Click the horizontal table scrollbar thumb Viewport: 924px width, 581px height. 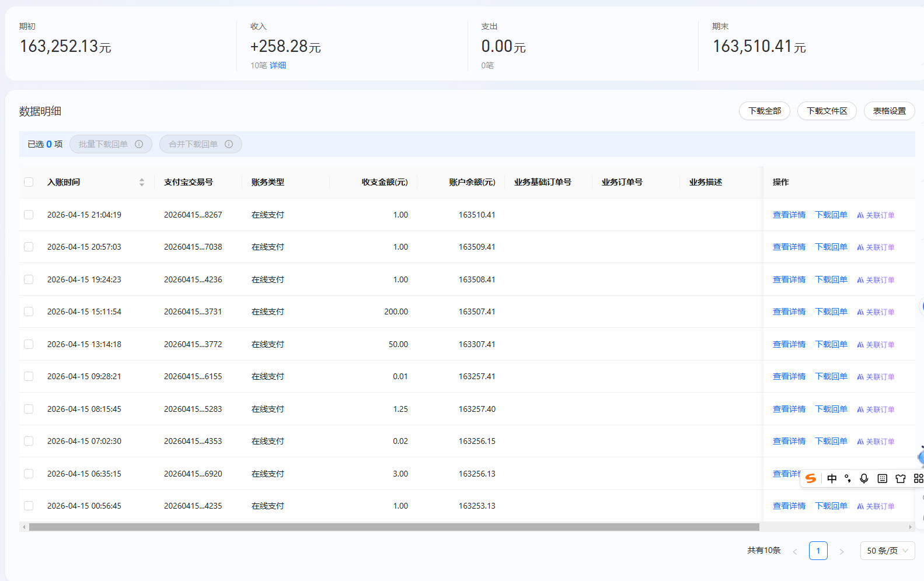click(x=394, y=527)
